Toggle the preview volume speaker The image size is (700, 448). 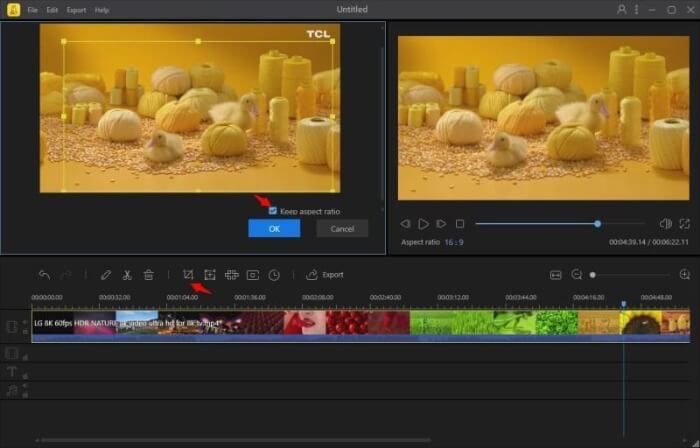[665, 224]
